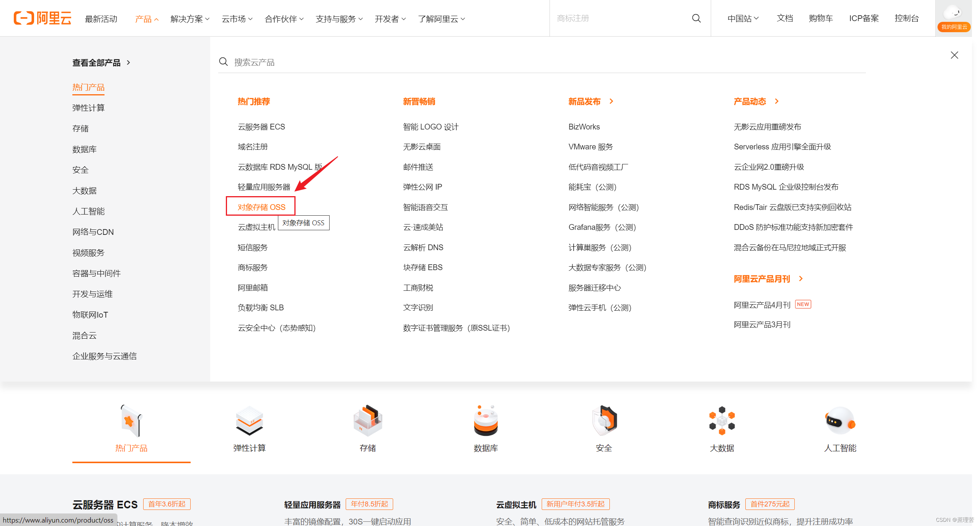Select 网络与CDN in left sidebar
This screenshot has width=980, height=526.
click(93, 232)
